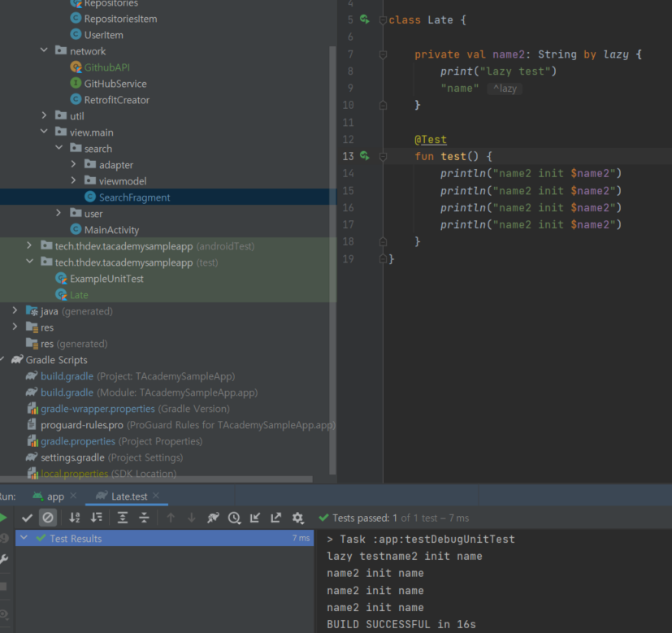
Task: Toggle the Show Passed checkmark filter
Action: (27, 518)
